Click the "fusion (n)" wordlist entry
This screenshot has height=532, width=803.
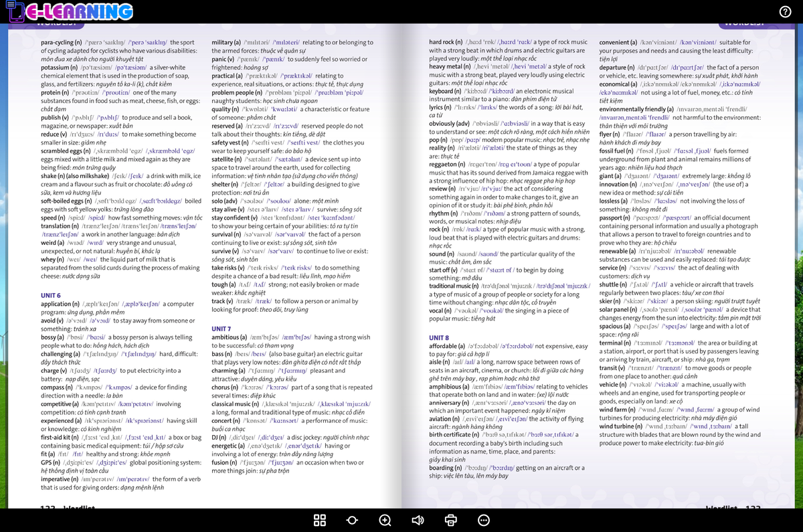225,462
